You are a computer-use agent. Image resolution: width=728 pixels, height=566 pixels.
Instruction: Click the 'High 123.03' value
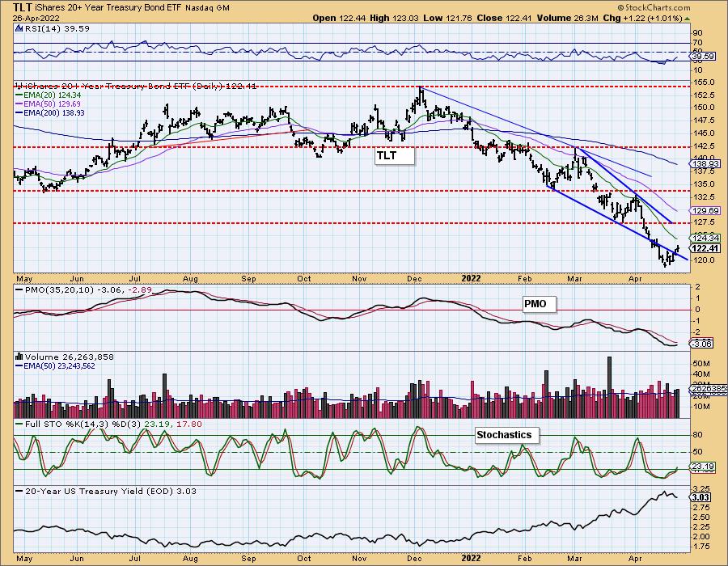394,18
